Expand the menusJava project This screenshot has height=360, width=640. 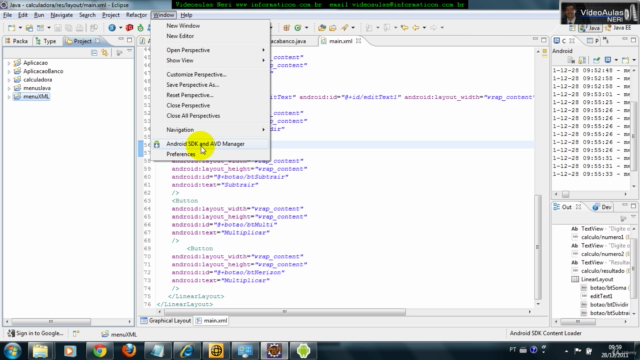click(x=9, y=88)
